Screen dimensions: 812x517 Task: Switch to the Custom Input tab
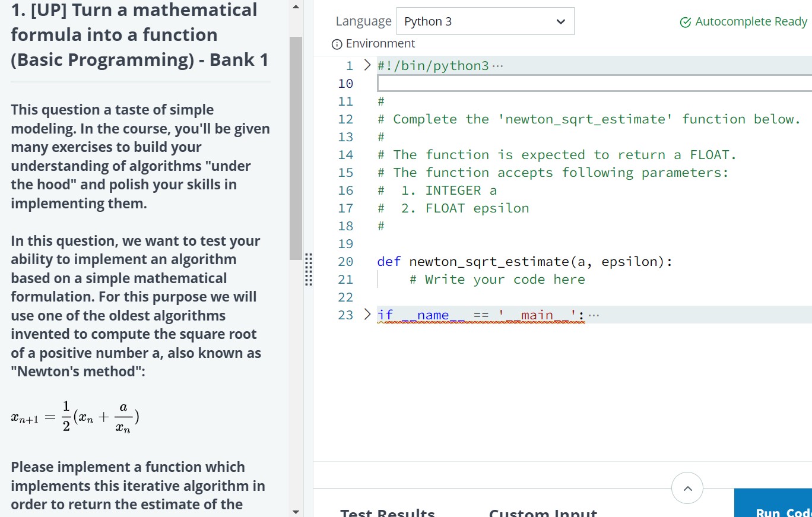point(542,512)
